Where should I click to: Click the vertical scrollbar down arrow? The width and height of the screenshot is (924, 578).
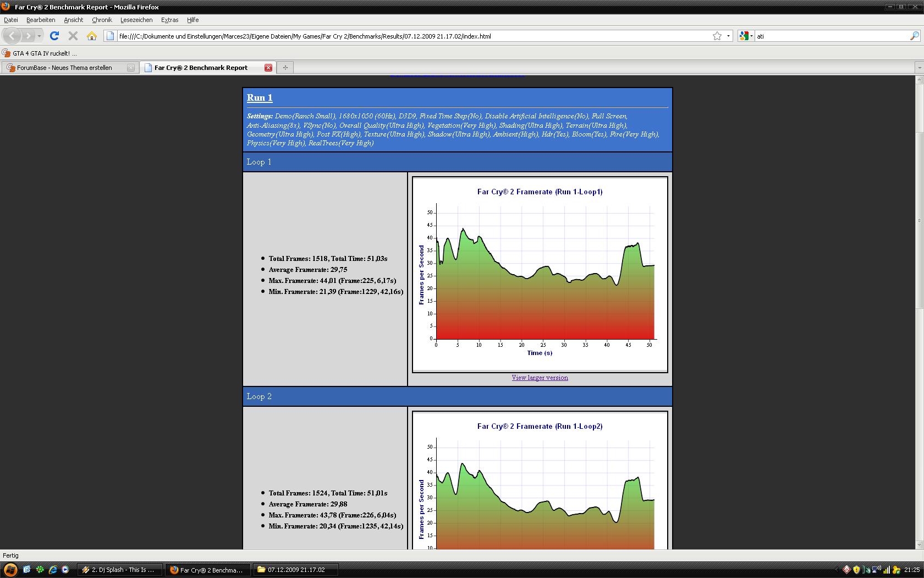point(919,545)
